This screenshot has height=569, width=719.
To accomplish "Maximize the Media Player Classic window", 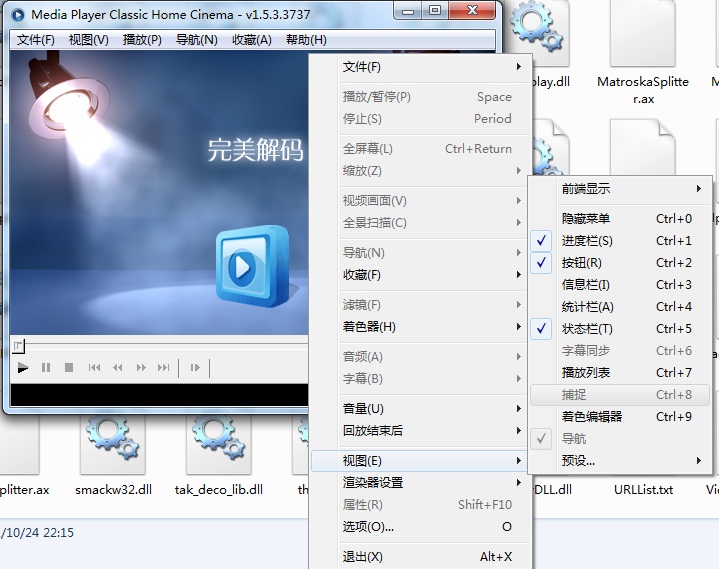I will 434,11.
